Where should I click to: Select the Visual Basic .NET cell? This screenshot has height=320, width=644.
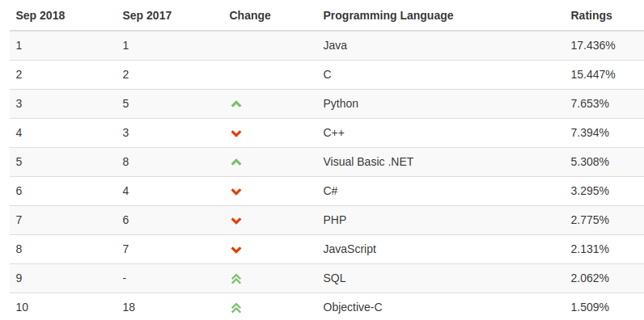(368, 162)
